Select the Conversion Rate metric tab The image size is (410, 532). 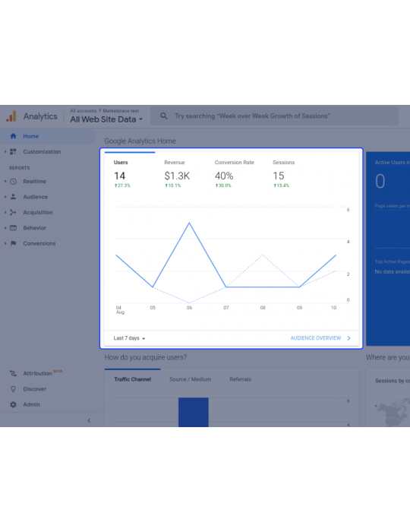point(234,173)
